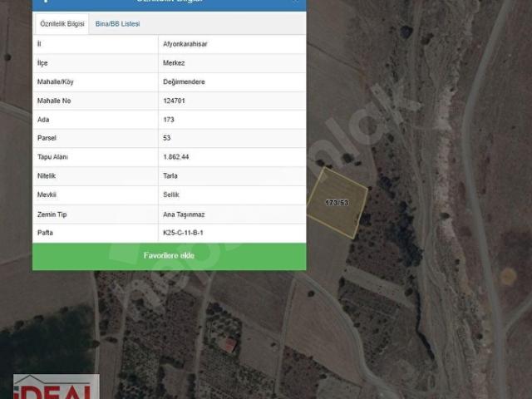Click the Tapu Alanı row label
532x399 pixels.
click(x=52, y=157)
